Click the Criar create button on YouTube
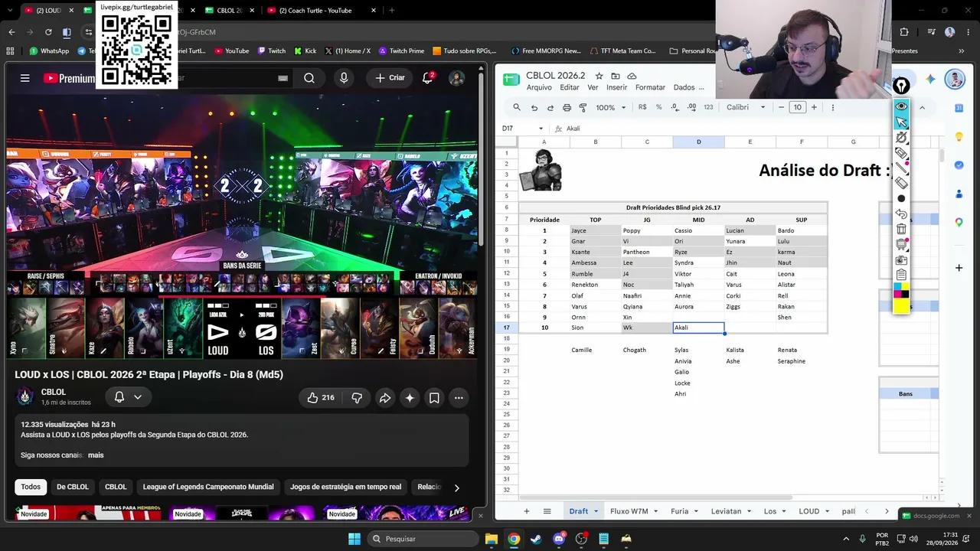This screenshot has width=980, height=551. click(x=390, y=78)
